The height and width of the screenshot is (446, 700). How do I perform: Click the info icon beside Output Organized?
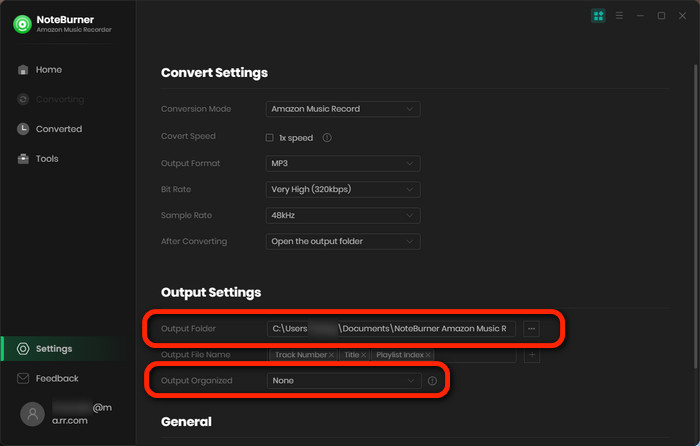[432, 381]
